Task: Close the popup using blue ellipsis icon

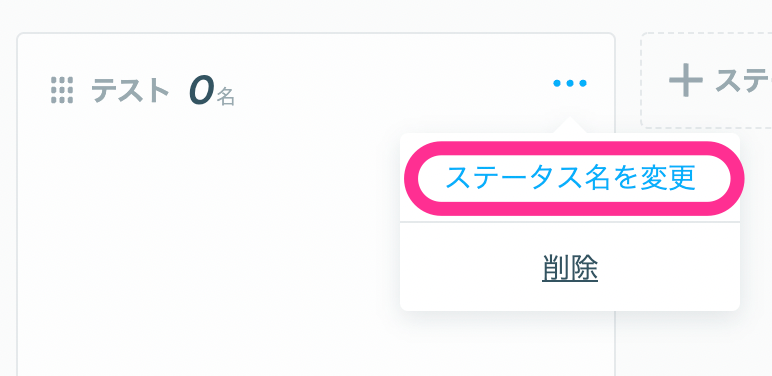Action: [570, 83]
